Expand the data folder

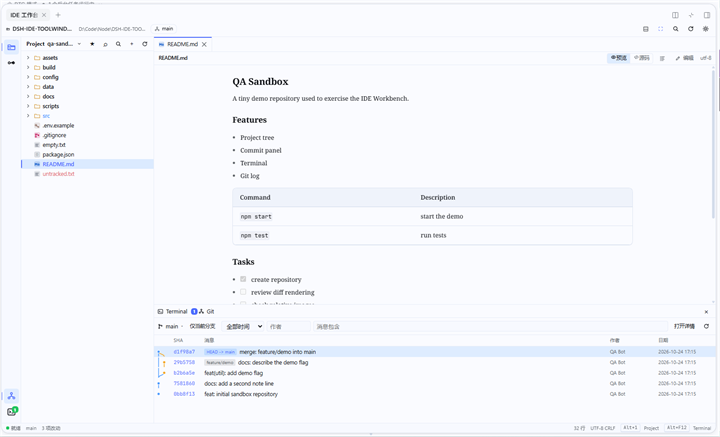[x=28, y=87]
